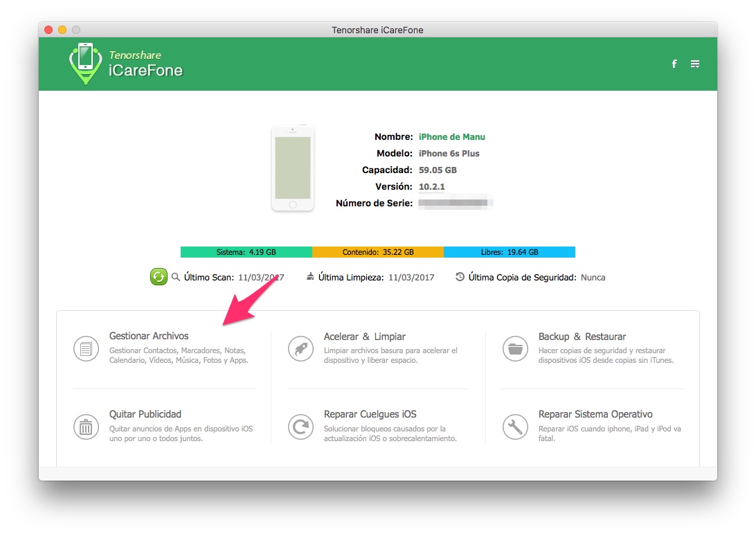
Task: Click the broom icon beside Última Limpieza
Action: pyautogui.click(x=310, y=276)
